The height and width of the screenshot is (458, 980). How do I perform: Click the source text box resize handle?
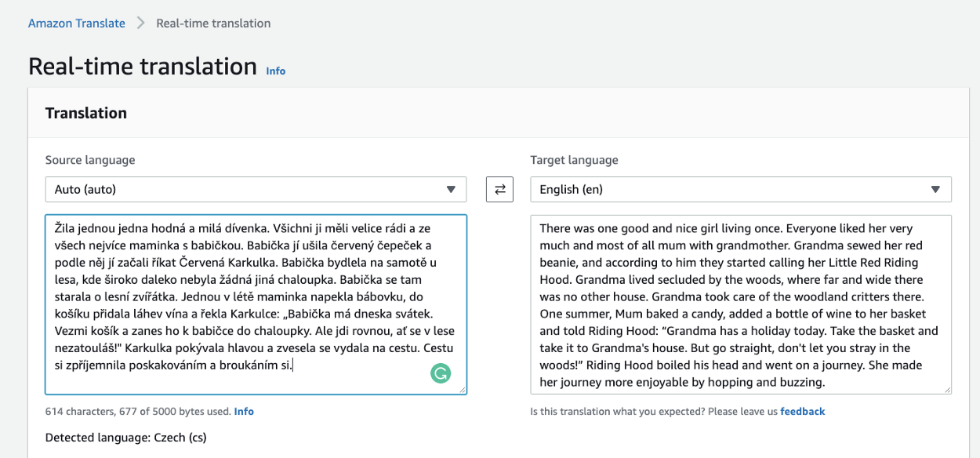(x=462, y=390)
